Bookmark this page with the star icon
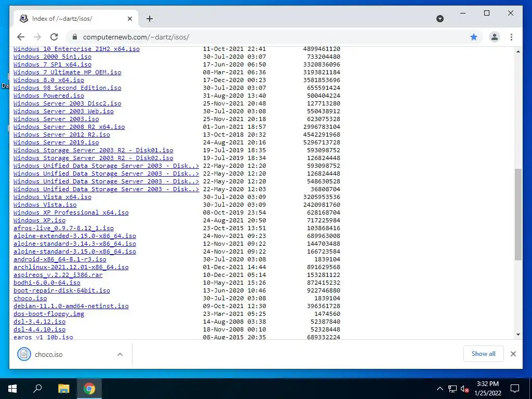This screenshot has height=399, width=532. coord(474,37)
